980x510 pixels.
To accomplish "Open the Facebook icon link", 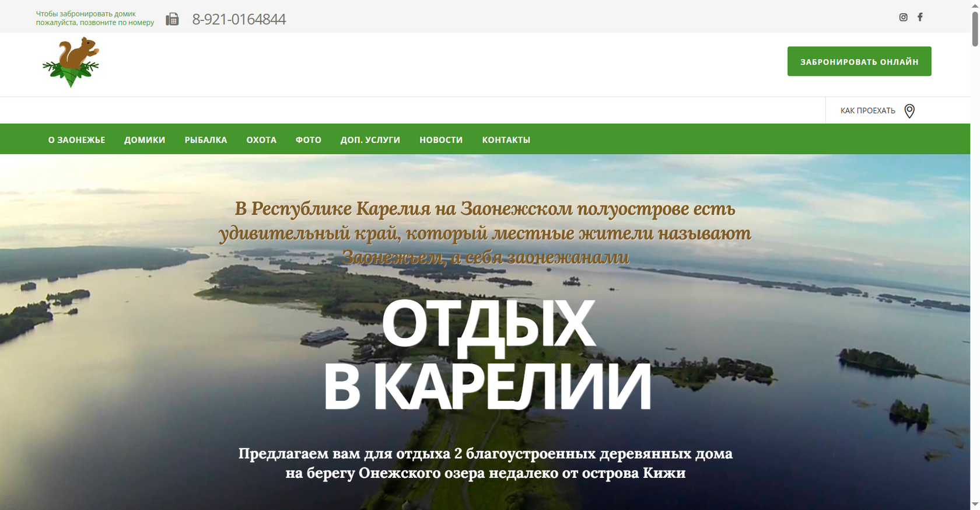I will 920,17.
